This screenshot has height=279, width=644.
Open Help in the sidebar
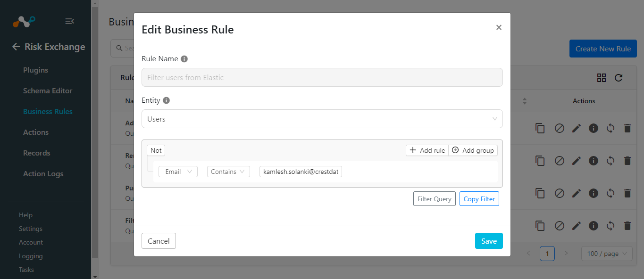(25, 215)
